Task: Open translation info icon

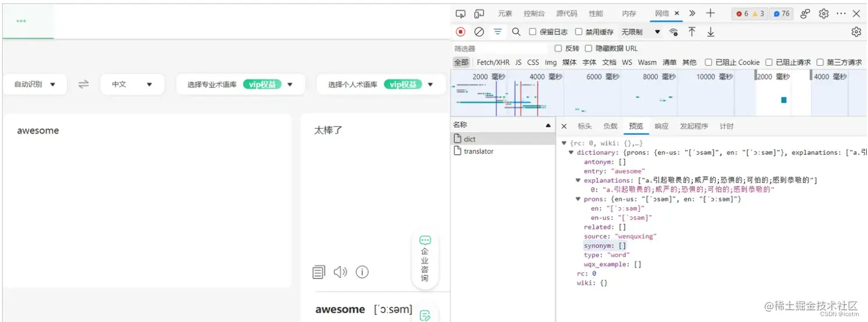Action: [362, 272]
